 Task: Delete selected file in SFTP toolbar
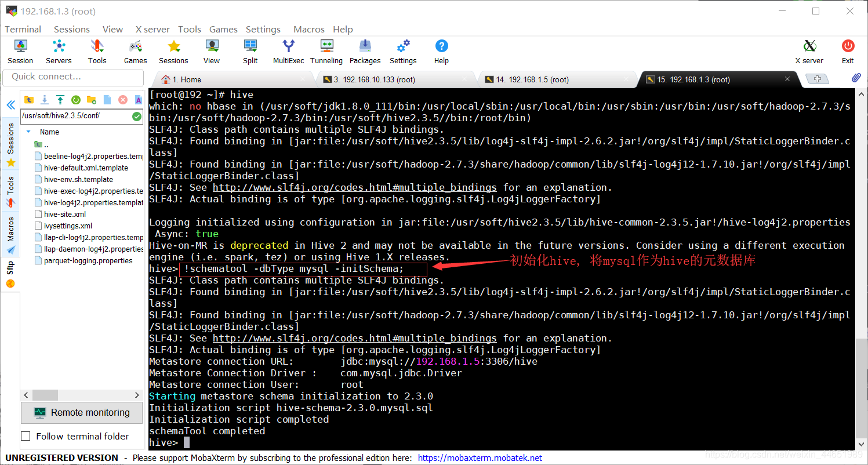[x=123, y=100]
